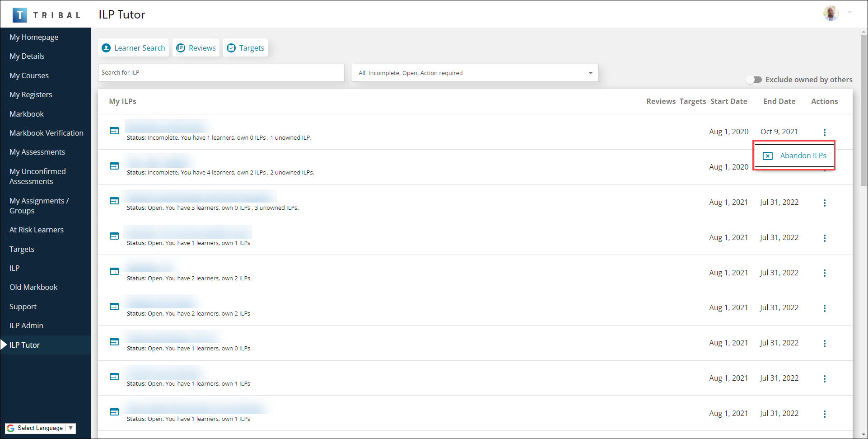This screenshot has height=439, width=868.
Task: Toggle Exclude owned by others switch
Action: 754,80
